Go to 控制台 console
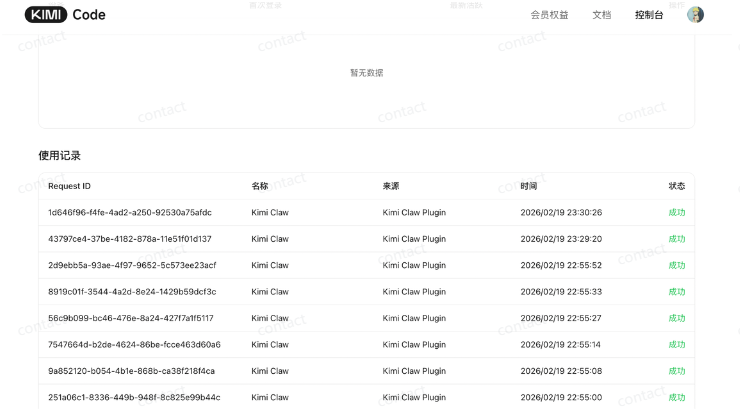Image resolution: width=740 pixels, height=414 pixels. [649, 15]
